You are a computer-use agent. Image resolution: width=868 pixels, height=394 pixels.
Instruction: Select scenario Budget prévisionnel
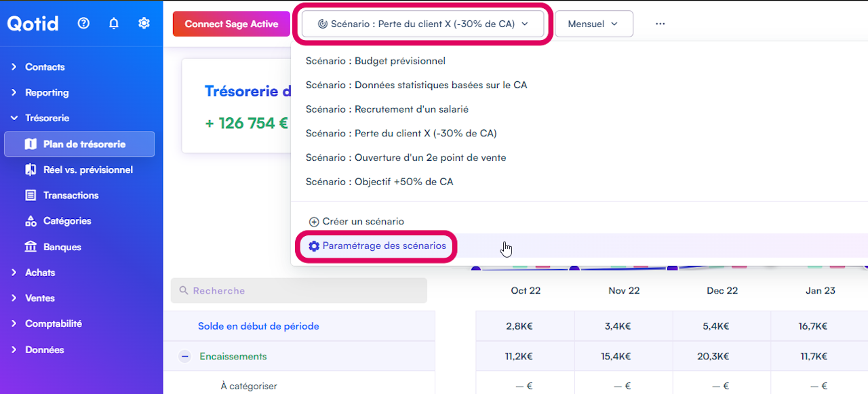tap(376, 61)
